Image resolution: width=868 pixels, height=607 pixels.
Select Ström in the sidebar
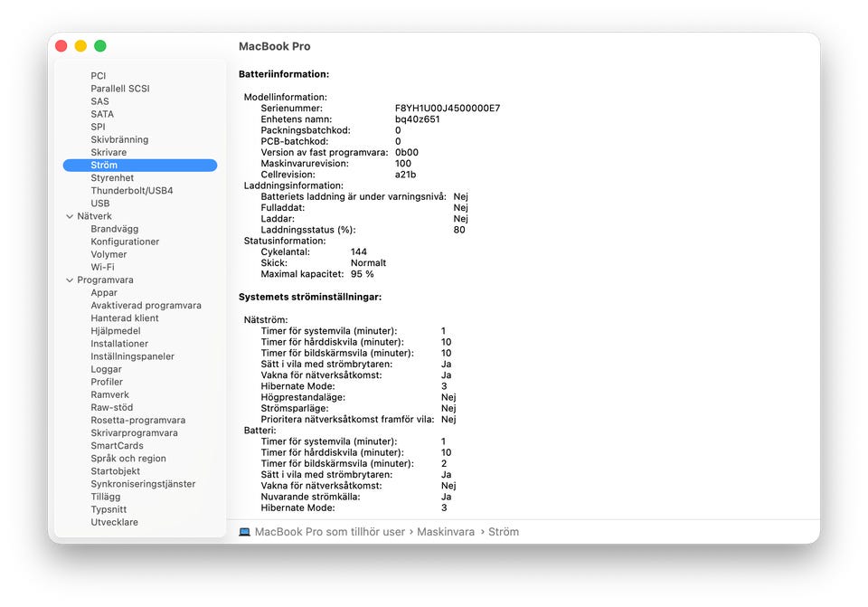click(140, 165)
